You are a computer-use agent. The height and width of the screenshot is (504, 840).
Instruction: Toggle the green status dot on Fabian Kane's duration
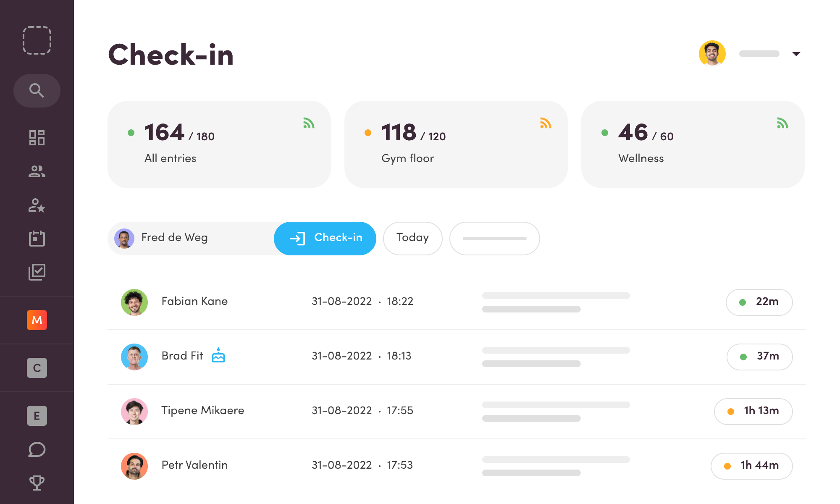tap(743, 302)
